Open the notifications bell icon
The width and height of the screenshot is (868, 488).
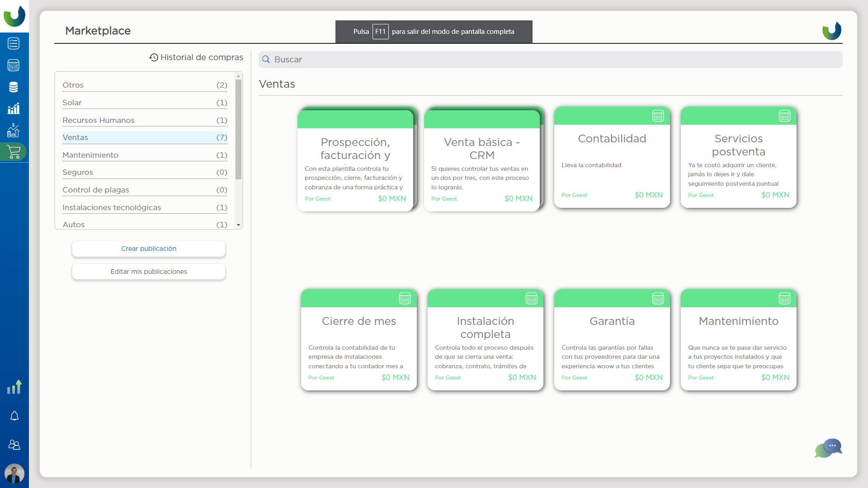14,416
